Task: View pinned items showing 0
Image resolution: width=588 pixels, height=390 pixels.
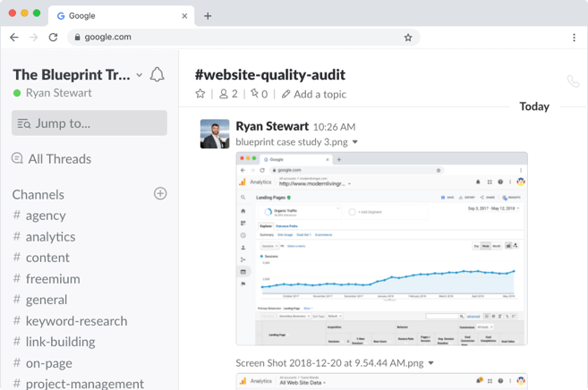Action: 260,94
